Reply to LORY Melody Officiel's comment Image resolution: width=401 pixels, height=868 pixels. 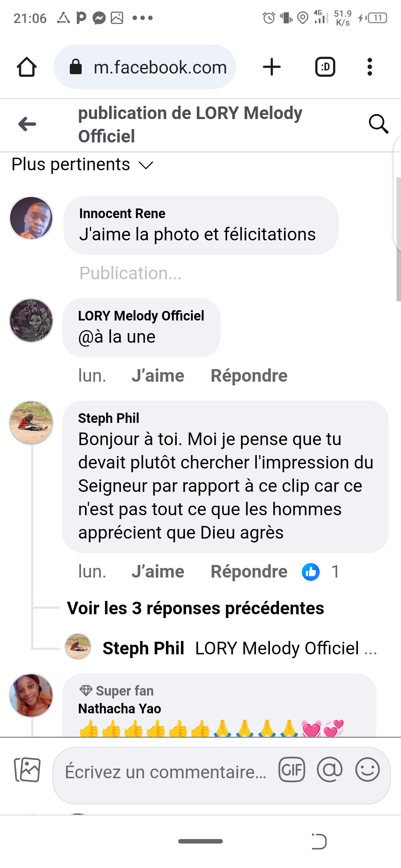pos(249,376)
